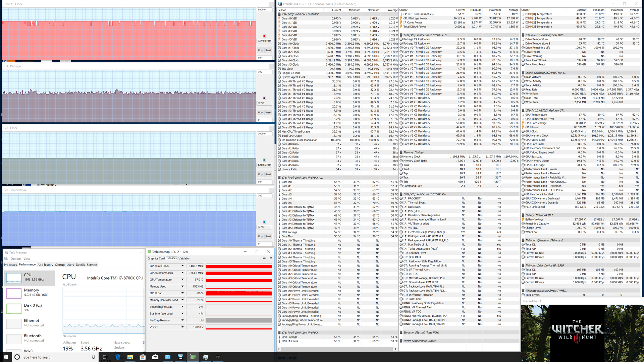
Task: Open Microsoft Store from the taskbar
Action: tap(143, 357)
